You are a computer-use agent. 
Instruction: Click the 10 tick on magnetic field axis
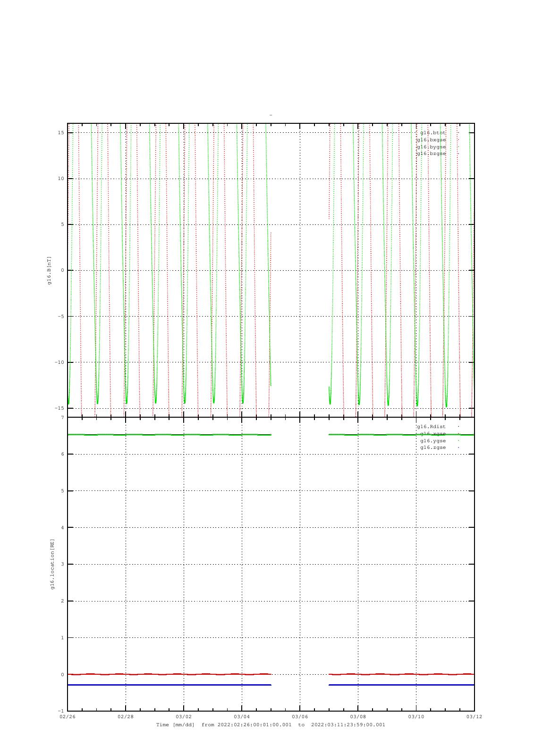pyautogui.click(x=61, y=179)
